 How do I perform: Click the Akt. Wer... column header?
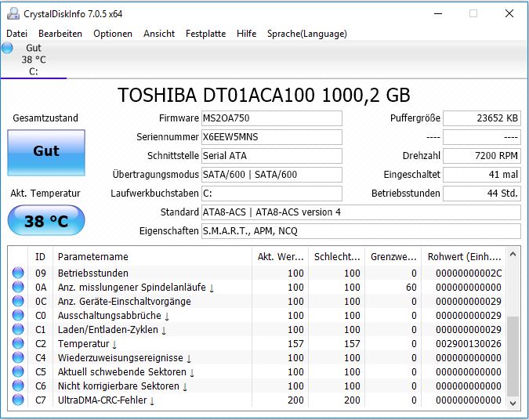[x=281, y=257]
